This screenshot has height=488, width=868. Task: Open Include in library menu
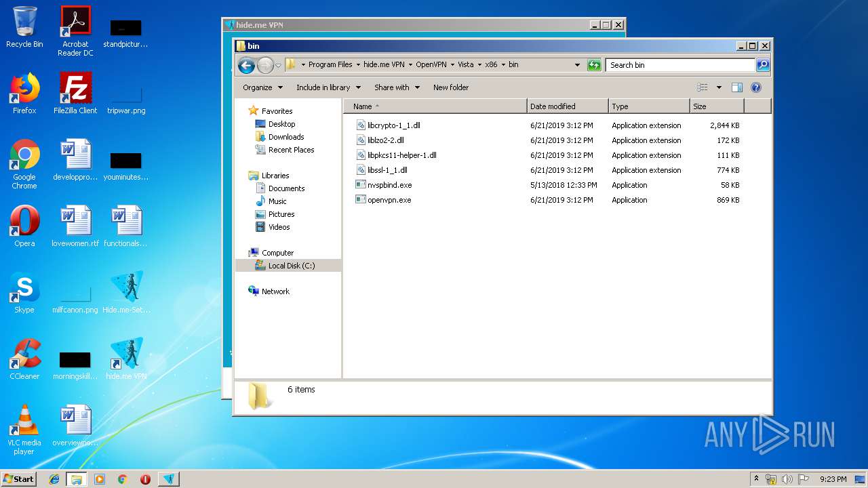pyautogui.click(x=328, y=87)
